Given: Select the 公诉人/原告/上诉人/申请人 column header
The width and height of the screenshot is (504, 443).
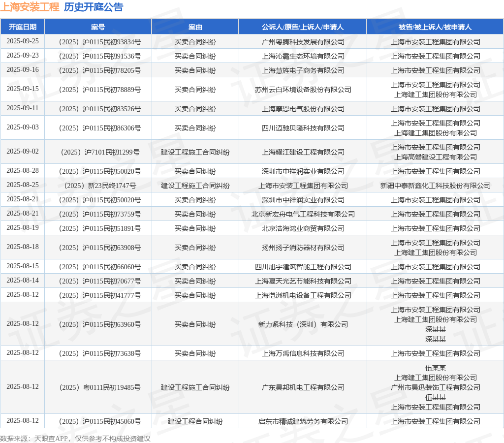Looking at the screenshot, I should (x=303, y=27).
